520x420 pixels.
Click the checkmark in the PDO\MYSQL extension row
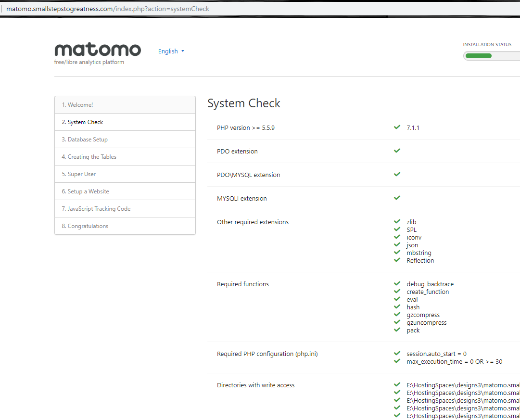pyautogui.click(x=397, y=174)
